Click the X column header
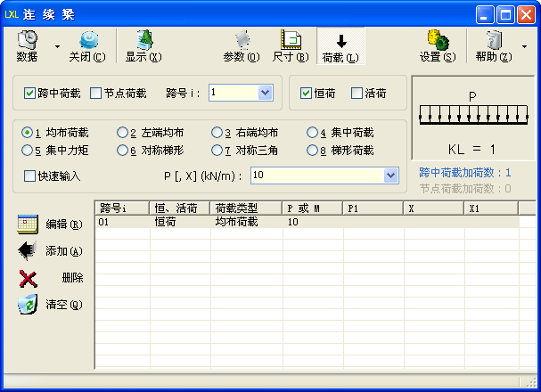 tap(434, 208)
